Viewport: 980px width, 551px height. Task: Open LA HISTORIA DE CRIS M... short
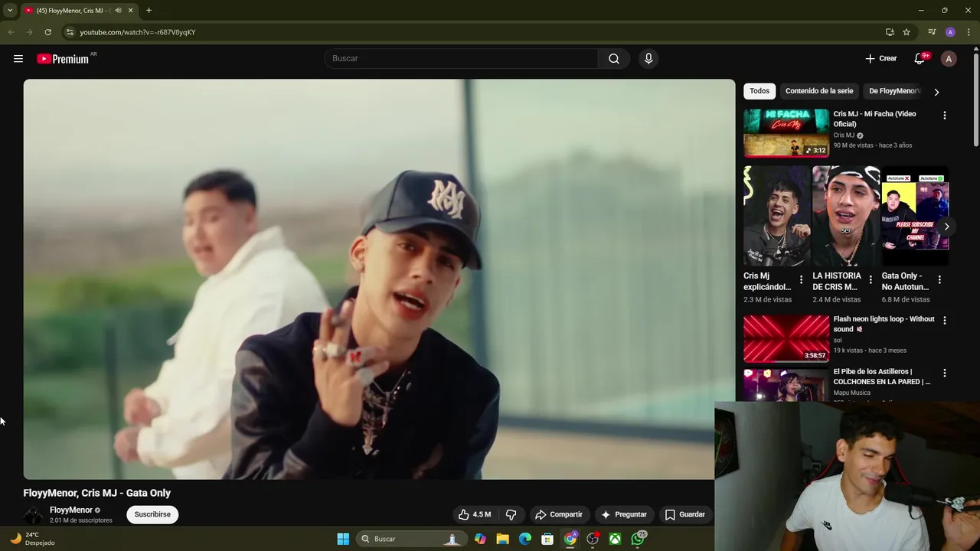[x=846, y=216]
